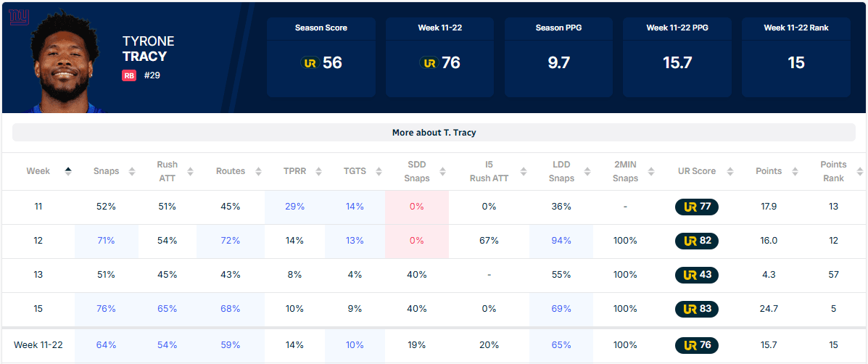Sort by SDD Snaps column arrows
Image resolution: width=868 pixels, height=364 pixels.
(442, 172)
